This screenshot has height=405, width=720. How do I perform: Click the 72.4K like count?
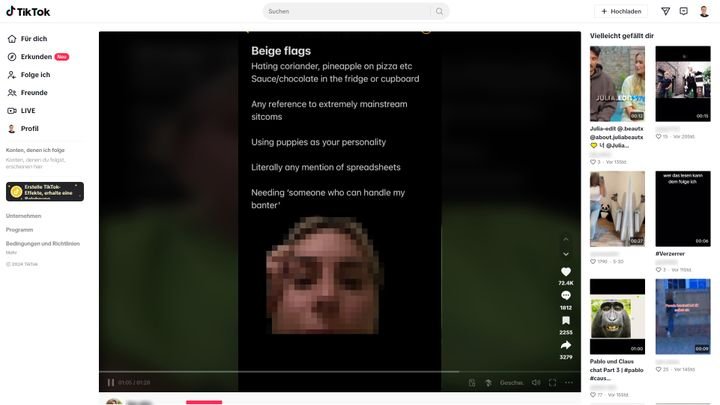566,283
